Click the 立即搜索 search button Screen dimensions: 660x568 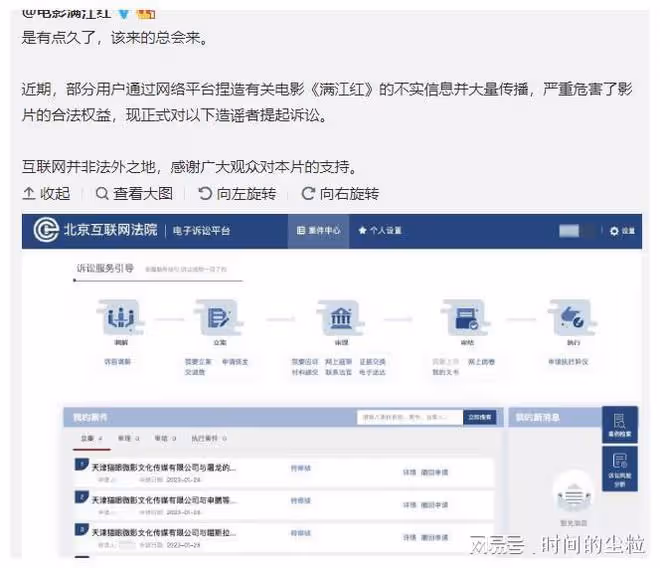pyautogui.click(x=480, y=417)
